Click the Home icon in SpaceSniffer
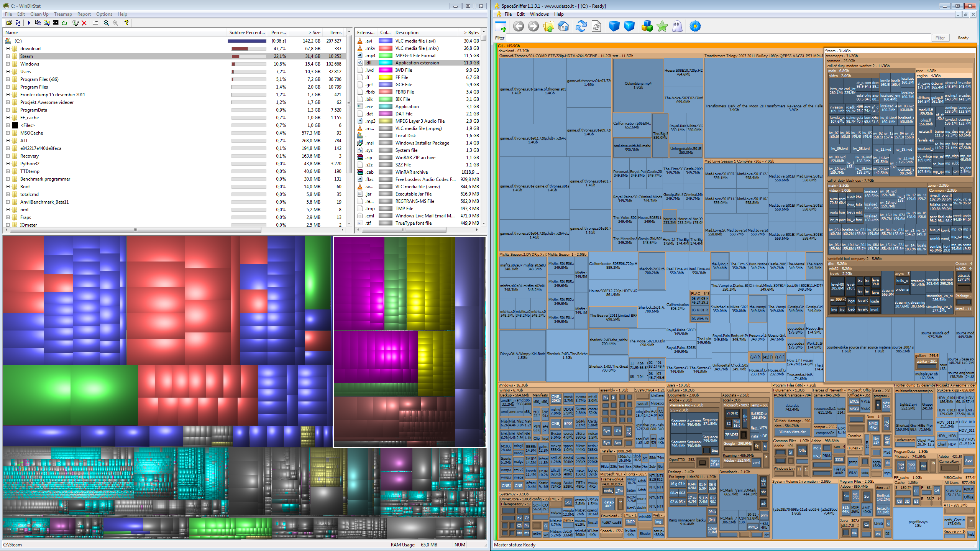 tap(563, 26)
